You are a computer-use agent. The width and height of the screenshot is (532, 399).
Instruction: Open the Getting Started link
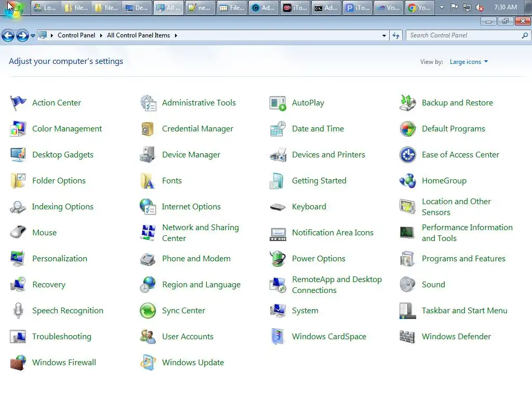pos(319,181)
